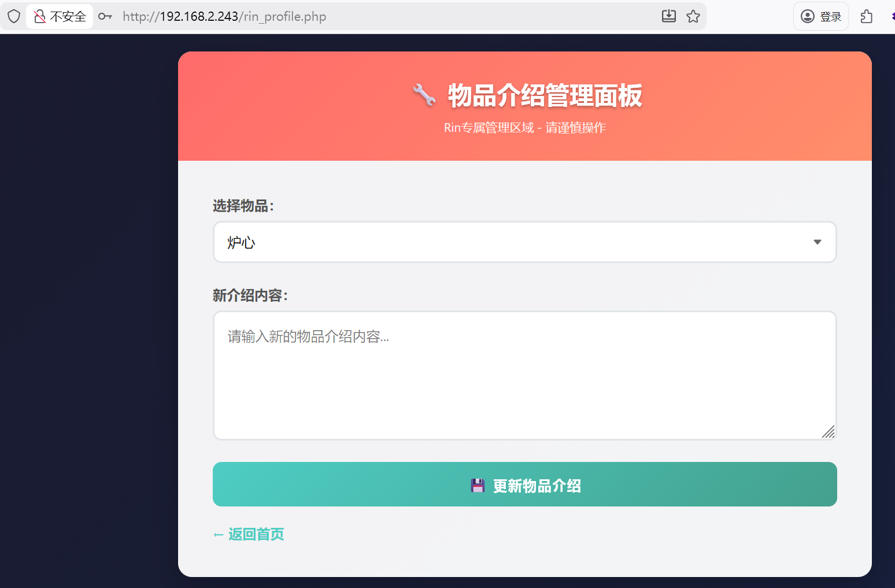The height and width of the screenshot is (588, 895).
Task: Focus the 新介绍内容 text area
Action: pos(524,376)
